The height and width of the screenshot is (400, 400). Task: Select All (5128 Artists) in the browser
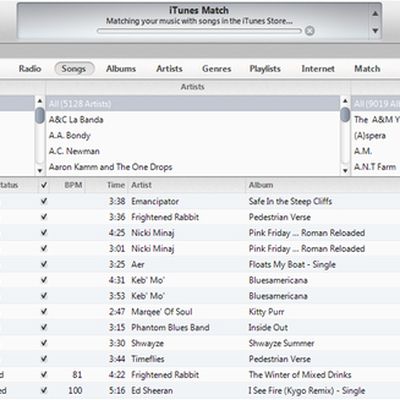click(193, 104)
